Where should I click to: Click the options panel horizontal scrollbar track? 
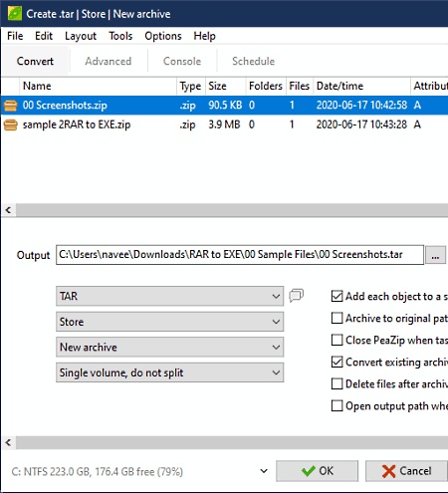pyautogui.click(x=232, y=442)
